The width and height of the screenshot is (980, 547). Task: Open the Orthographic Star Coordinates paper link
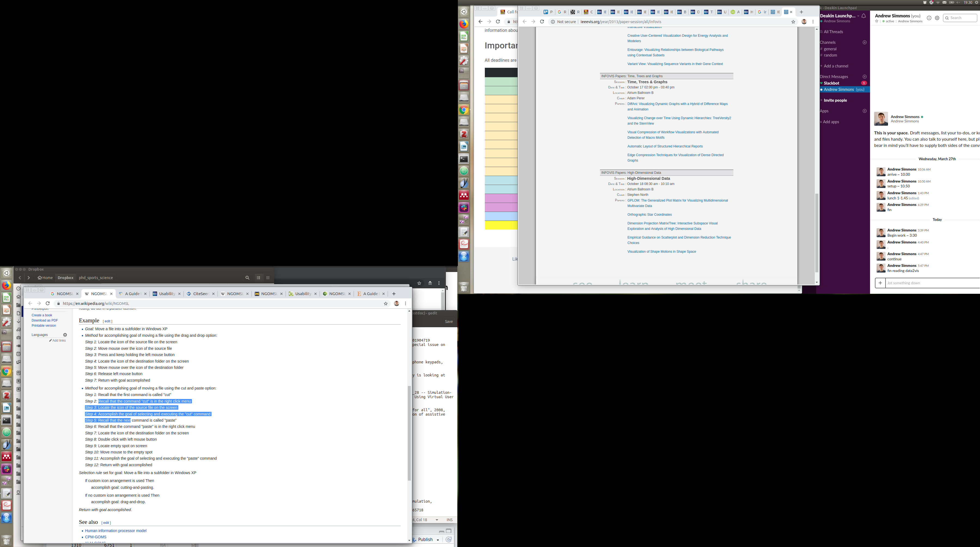click(650, 214)
